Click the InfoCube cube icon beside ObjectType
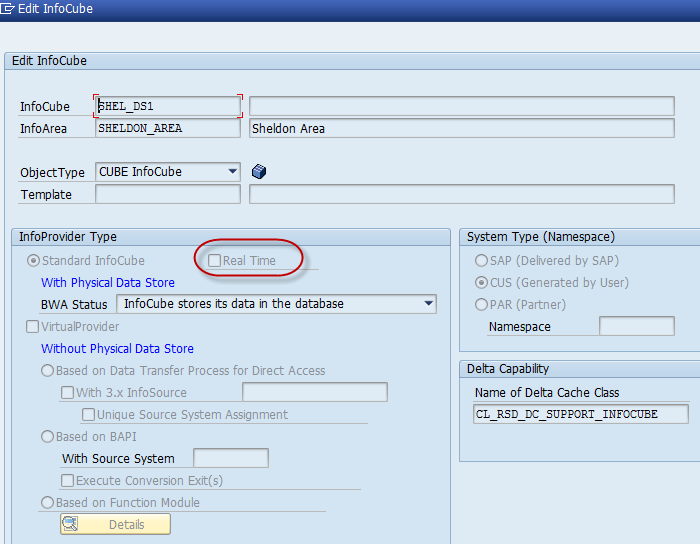This screenshot has height=544, width=700. [x=259, y=172]
